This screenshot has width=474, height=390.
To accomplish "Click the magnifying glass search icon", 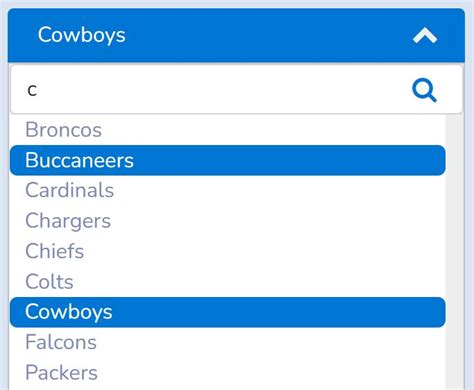I will coord(424,90).
